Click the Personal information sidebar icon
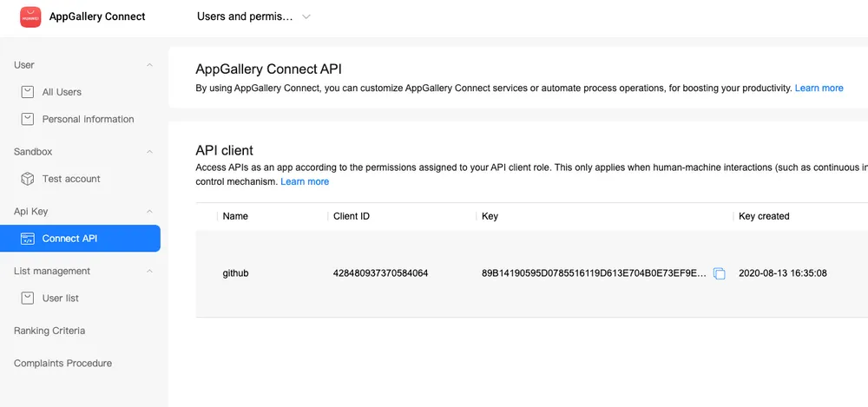 [27, 119]
